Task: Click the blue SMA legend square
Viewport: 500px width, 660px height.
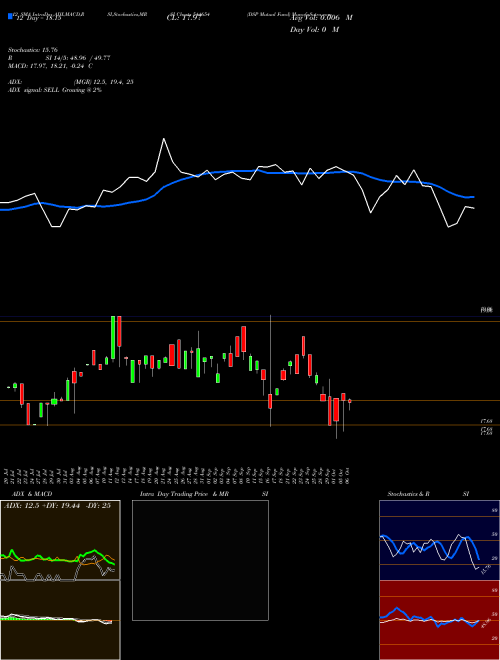Action: coord(11,16)
